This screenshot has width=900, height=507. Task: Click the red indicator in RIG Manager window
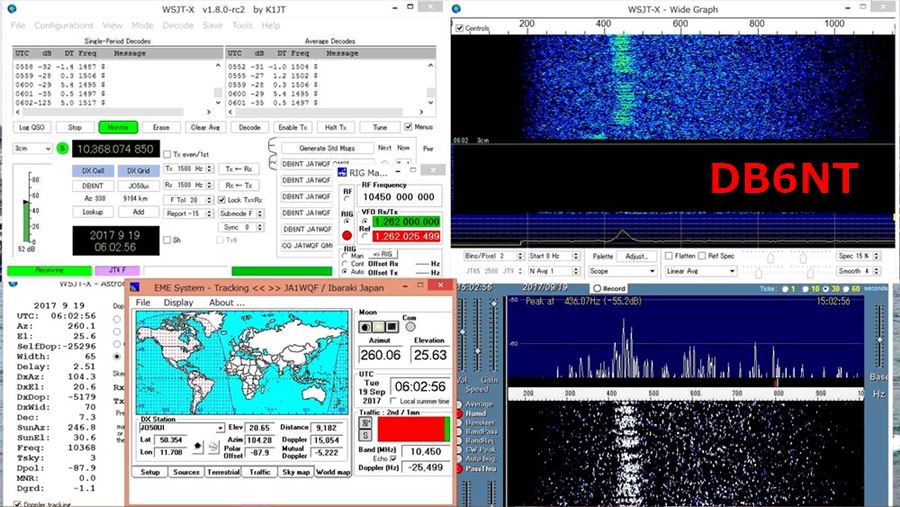pos(347,235)
